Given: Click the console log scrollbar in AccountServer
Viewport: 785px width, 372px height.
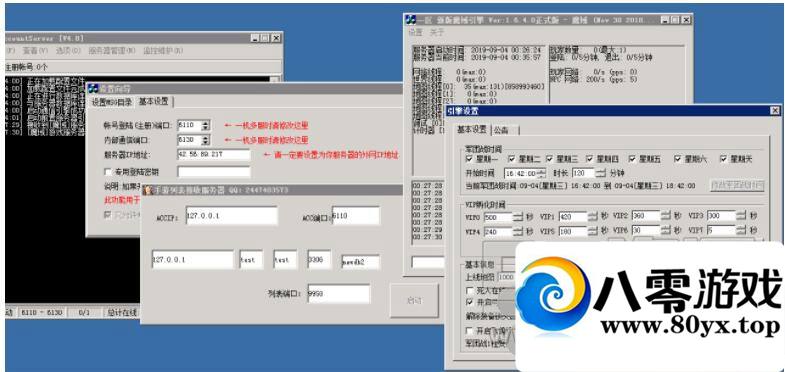Looking at the screenshot, I should coord(275,79).
